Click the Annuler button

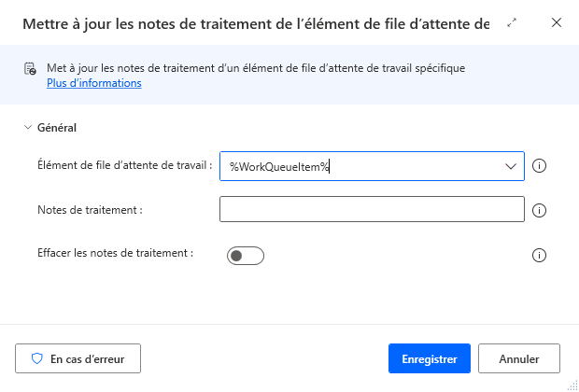pos(519,358)
